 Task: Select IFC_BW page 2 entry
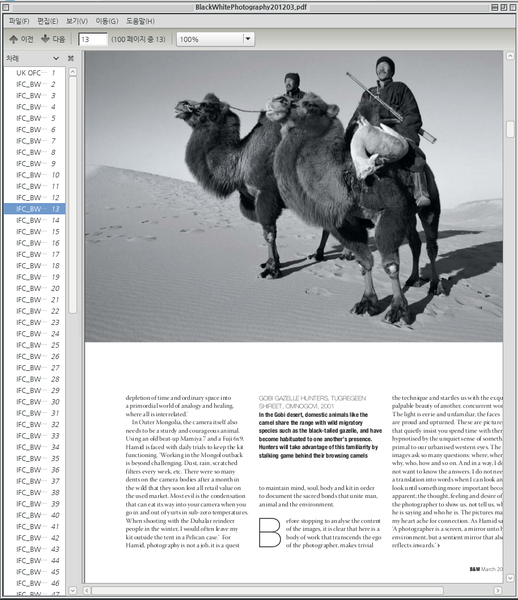click(x=35, y=84)
